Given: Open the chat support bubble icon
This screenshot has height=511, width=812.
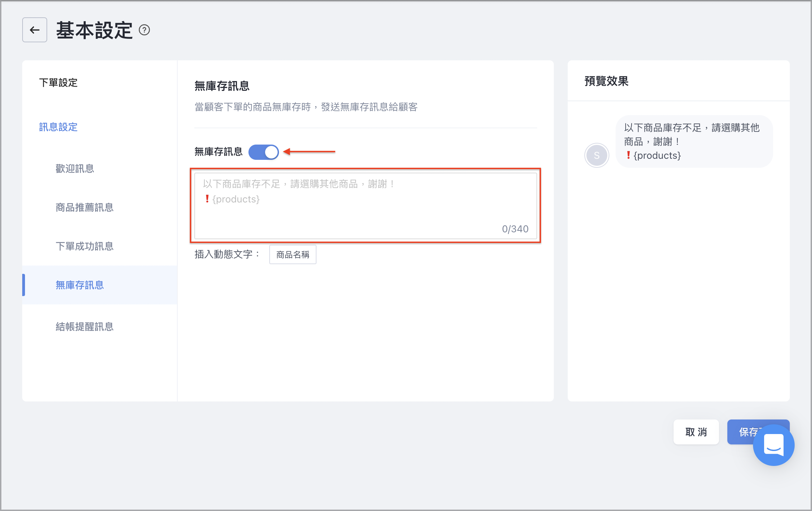Looking at the screenshot, I should click(x=773, y=445).
